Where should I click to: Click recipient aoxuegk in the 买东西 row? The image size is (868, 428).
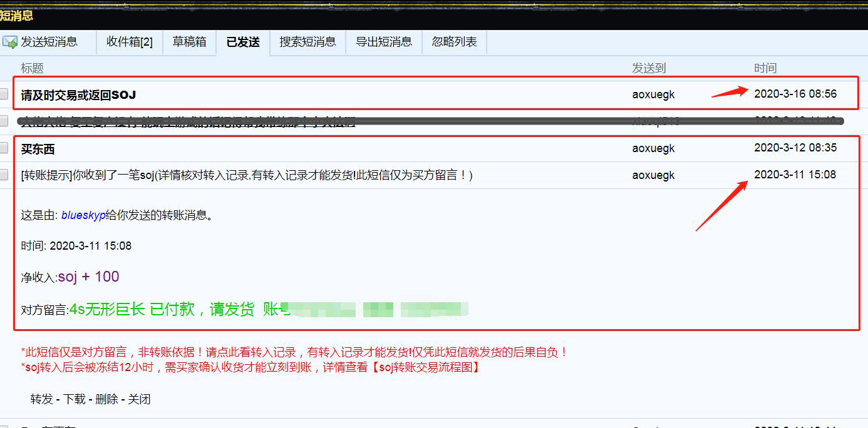[653, 149]
